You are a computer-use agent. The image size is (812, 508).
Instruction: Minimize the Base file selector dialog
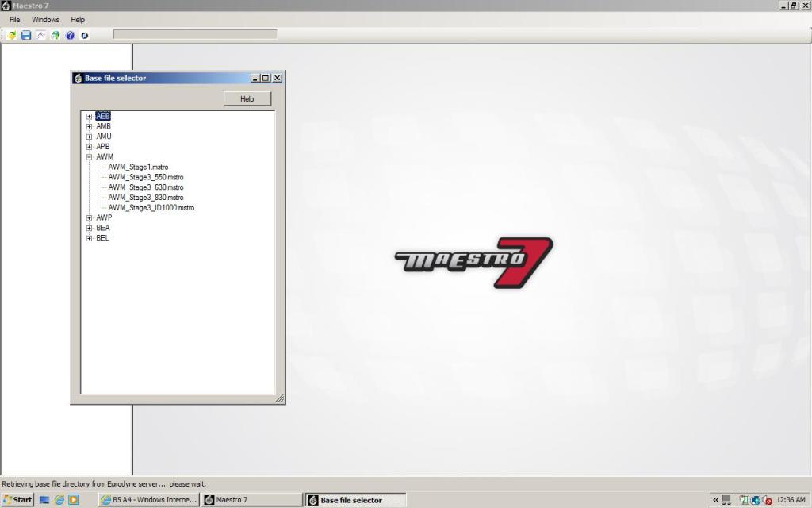255,78
